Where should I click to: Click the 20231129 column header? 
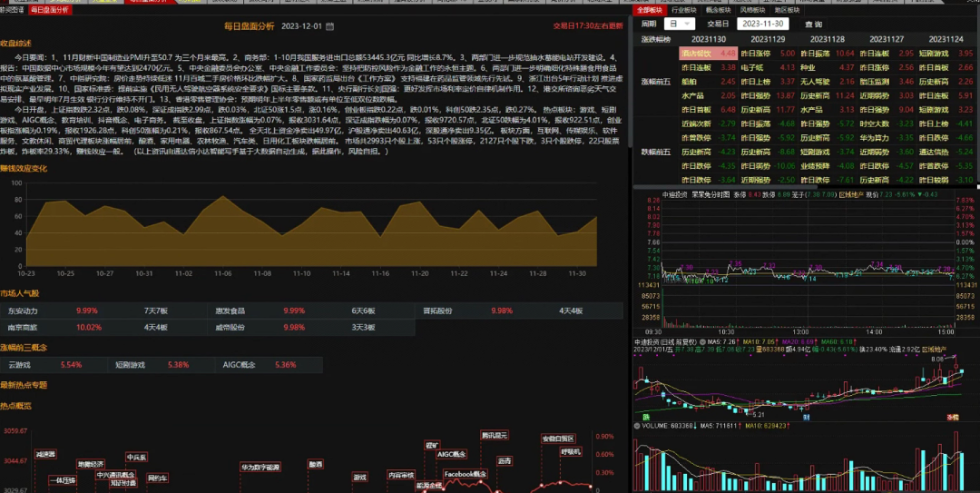pos(769,39)
